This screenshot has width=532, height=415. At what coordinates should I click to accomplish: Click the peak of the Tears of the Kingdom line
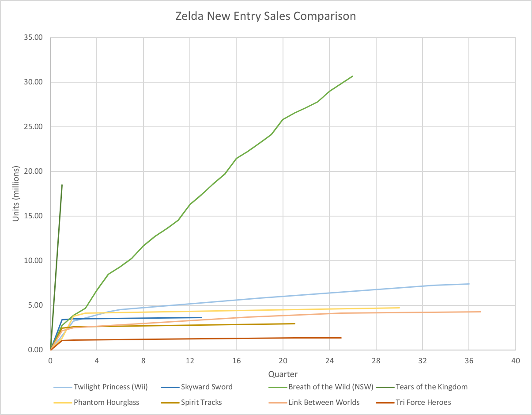point(62,185)
